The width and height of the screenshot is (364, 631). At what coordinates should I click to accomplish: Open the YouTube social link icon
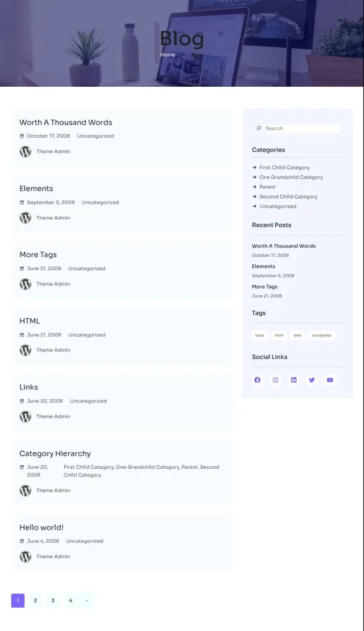[330, 380]
